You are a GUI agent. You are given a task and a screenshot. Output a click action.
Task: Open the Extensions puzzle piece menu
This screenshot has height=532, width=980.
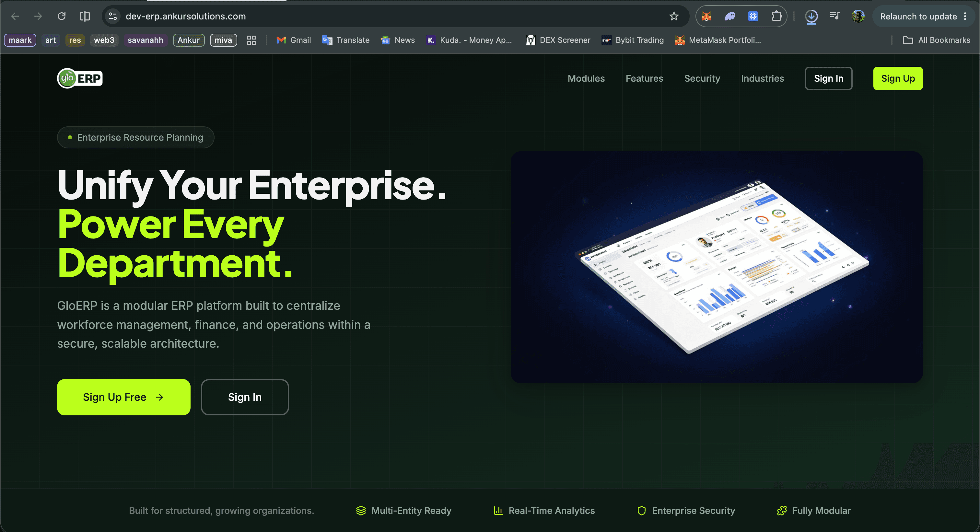click(x=776, y=16)
